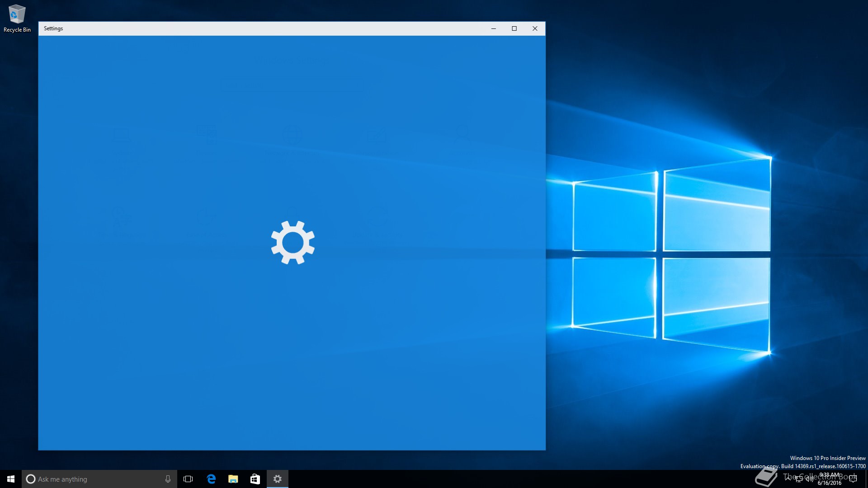Open the volume control tray icon
Image resolution: width=868 pixels, height=488 pixels.
tap(809, 479)
